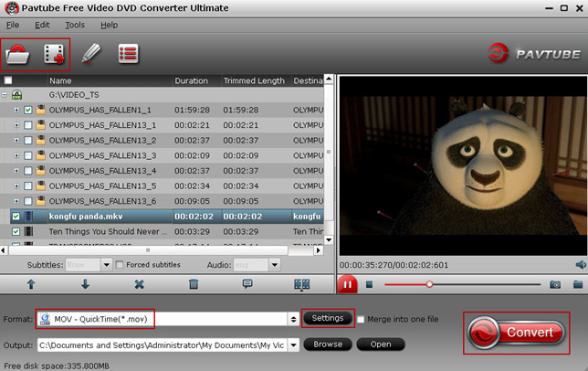The width and height of the screenshot is (588, 371).
Task: Click the MOV format icon in Format box
Action: [x=45, y=319]
